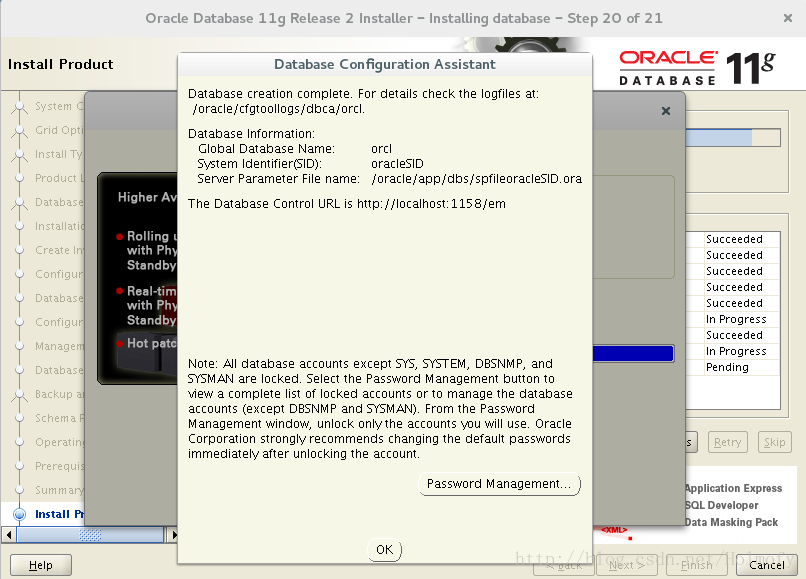Screen dimensions: 806x579
Task: Click the orcl global database name value
Action: 381,149
